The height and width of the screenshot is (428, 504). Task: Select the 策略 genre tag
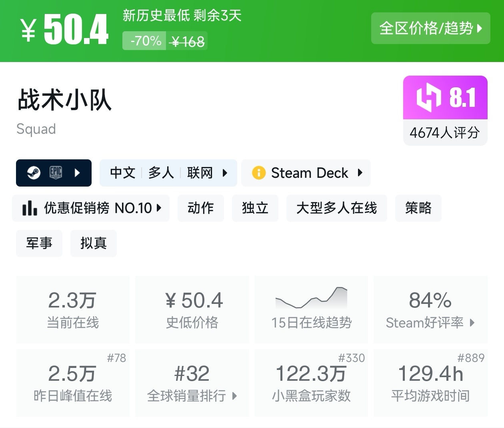coord(418,208)
